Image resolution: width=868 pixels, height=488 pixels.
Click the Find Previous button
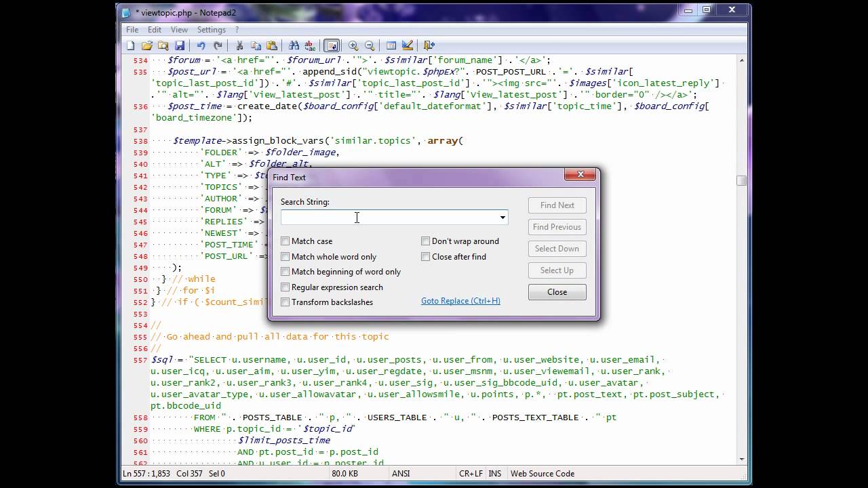[x=557, y=227]
